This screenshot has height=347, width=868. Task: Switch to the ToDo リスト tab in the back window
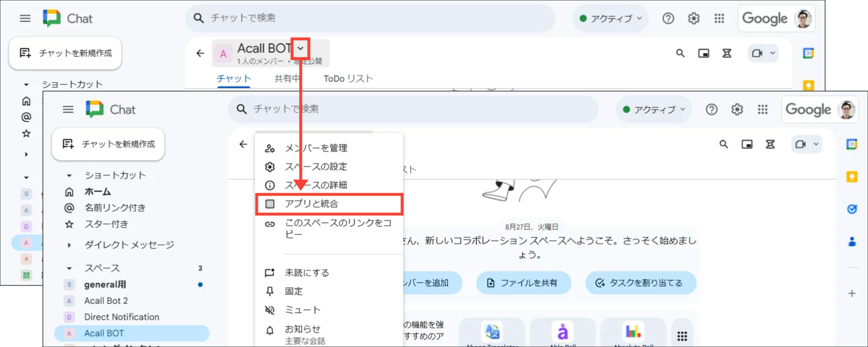coord(348,79)
